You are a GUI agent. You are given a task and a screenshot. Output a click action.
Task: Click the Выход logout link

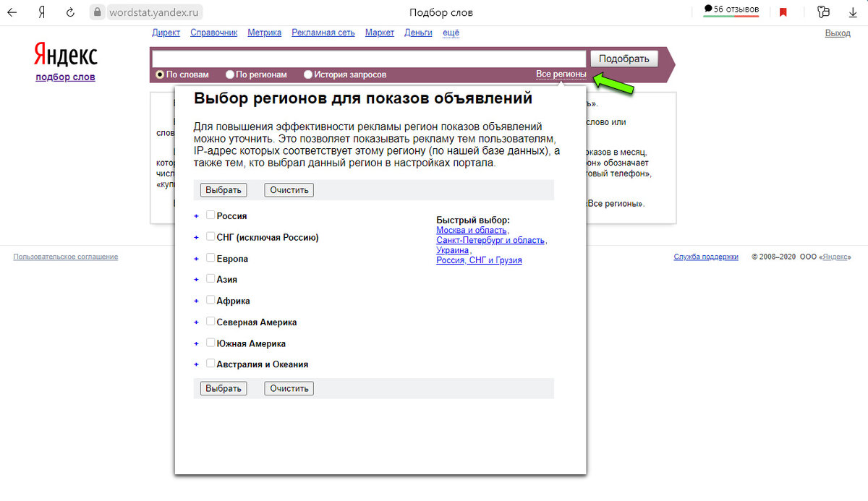point(838,33)
